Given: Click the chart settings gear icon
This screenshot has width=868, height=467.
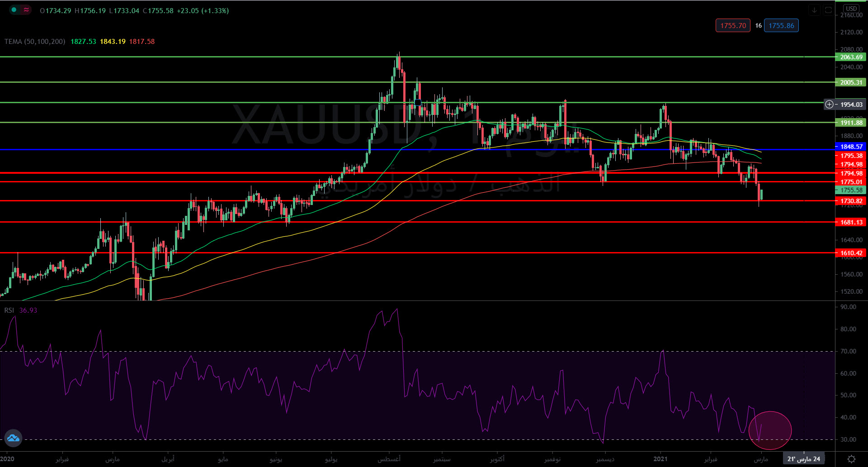Looking at the screenshot, I should pos(851,459).
